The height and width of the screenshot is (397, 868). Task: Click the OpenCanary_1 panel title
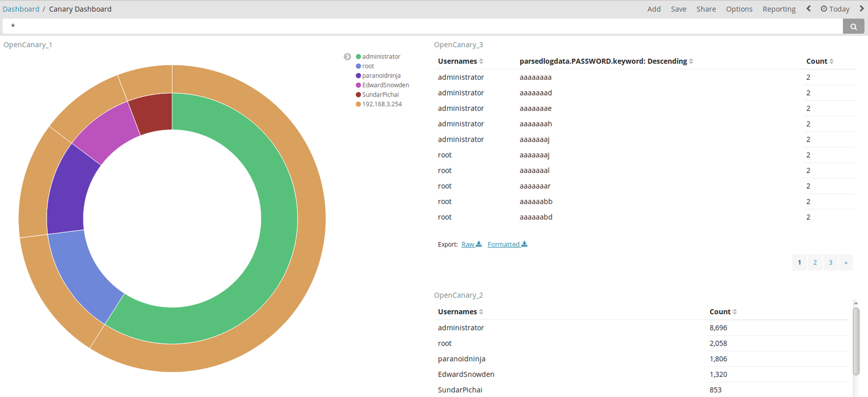pos(28,44)
